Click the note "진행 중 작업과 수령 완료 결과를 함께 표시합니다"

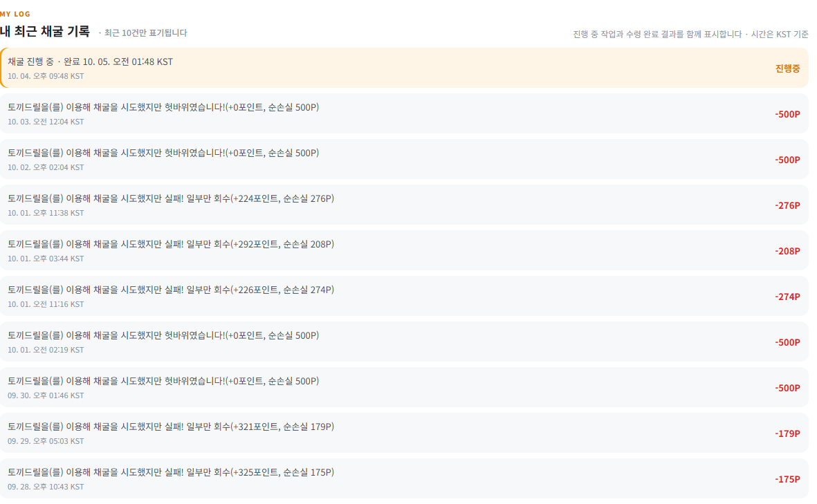(x=657, y=34)
